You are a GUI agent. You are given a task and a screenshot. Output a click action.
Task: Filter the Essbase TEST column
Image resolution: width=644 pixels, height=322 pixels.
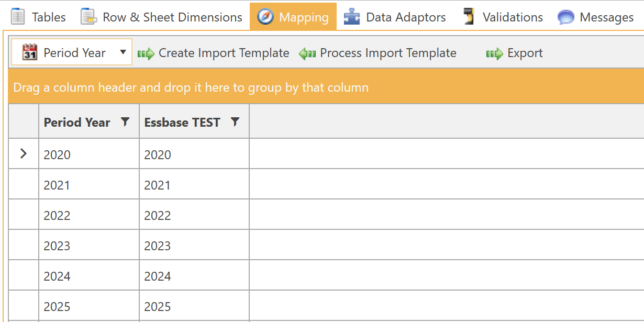tap(235, 122)
